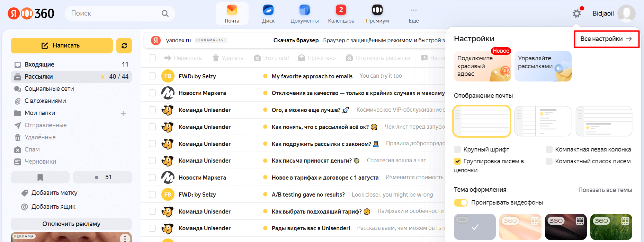This screenshot has height=242, width=644.
Task: Show 51 unread messages filter
Action: point(102,177)
